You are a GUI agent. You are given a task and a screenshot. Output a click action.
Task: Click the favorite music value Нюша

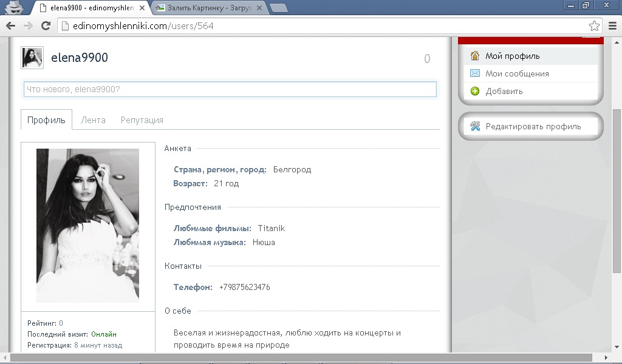(x=264, y=243)
